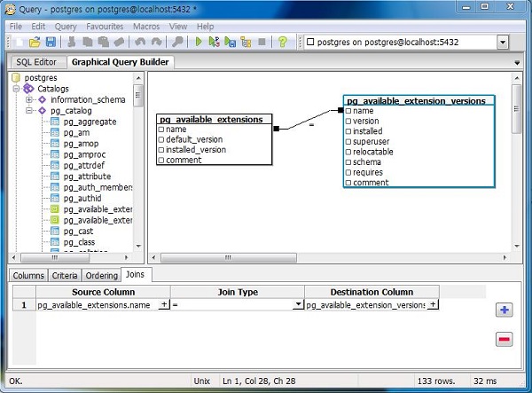Open the View menu
The image size is (532, 393).
(x=178, y=27)
